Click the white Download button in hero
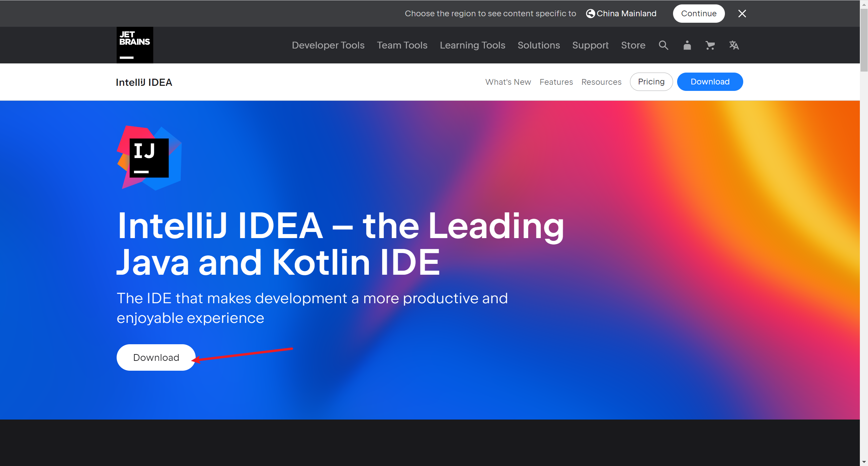 (x=156, y=357)
